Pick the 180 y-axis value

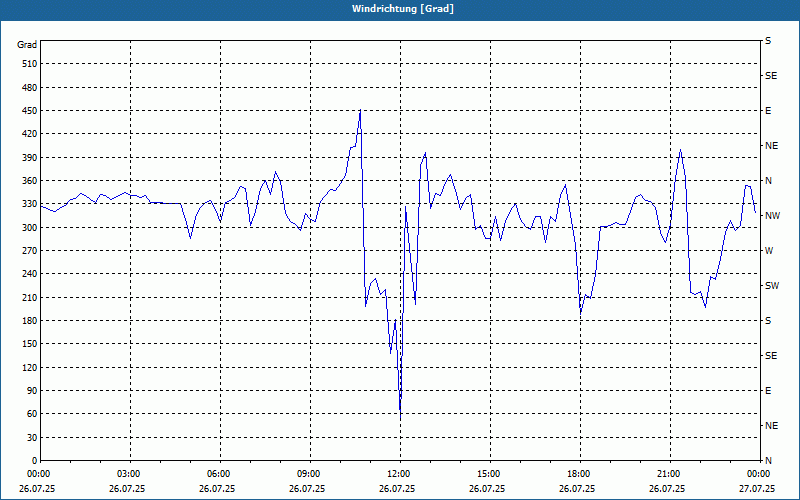(30, 321)
